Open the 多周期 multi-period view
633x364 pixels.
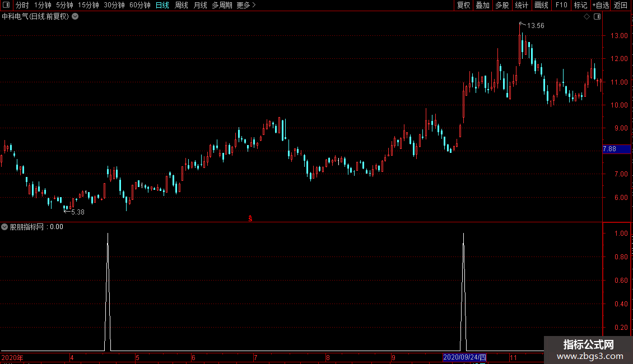pyautogui.click(x=222, y=5)
